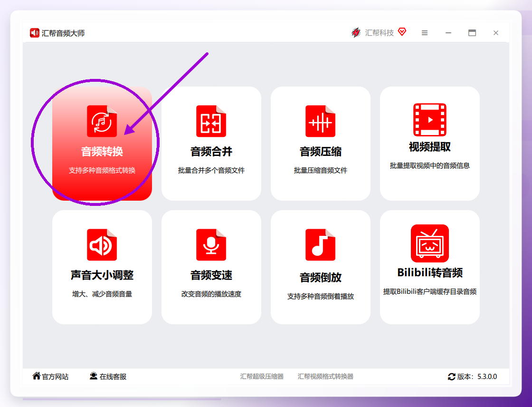Viewport: 532px width, 407px height.
Task: Select the 音频转换 card title
Action: pyautogui.click(x=102, y=152)
